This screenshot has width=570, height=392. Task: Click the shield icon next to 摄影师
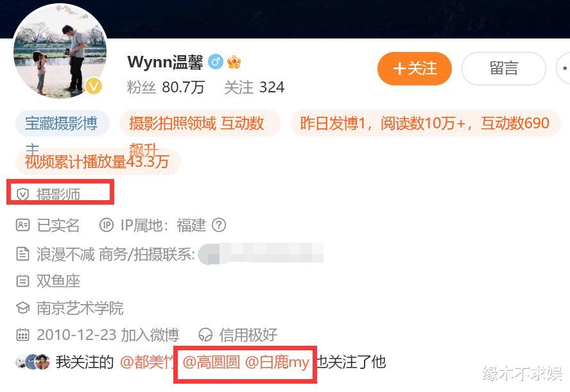(22, 194)
